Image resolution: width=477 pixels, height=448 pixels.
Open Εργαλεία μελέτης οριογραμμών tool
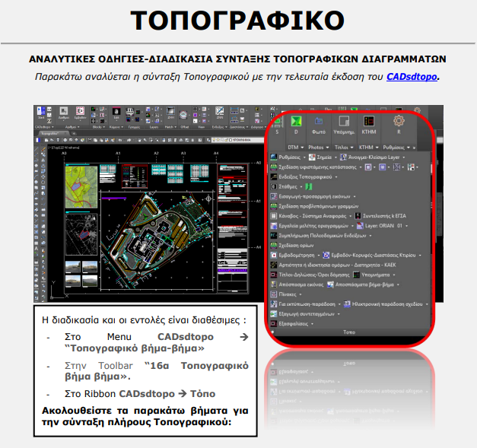pos(310,226)
